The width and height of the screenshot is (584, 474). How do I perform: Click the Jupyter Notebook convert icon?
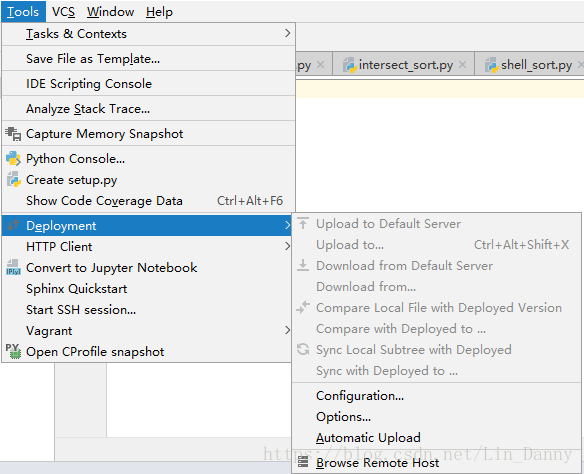click(x=13, y=267)
